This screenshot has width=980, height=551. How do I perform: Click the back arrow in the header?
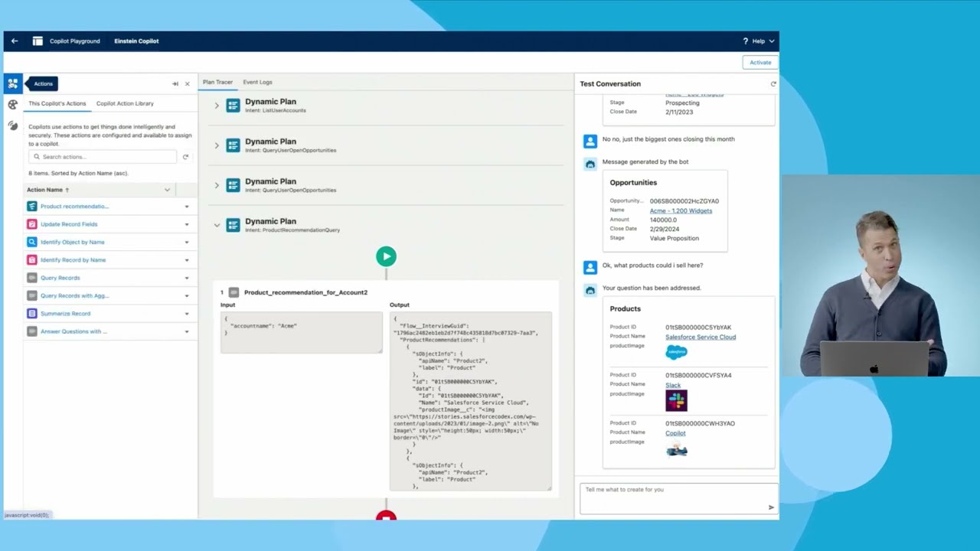(15, 41)
